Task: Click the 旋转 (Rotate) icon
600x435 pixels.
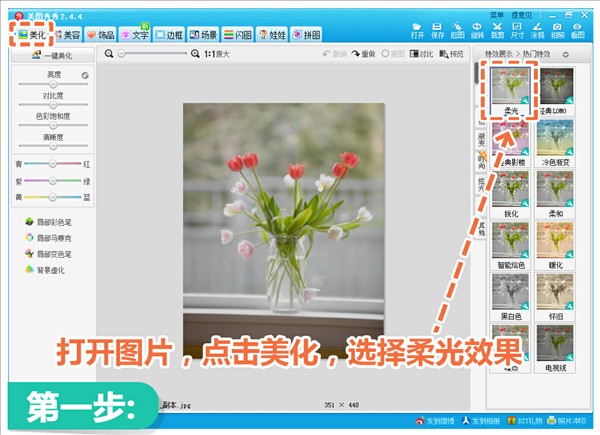Action: (476, 30)
